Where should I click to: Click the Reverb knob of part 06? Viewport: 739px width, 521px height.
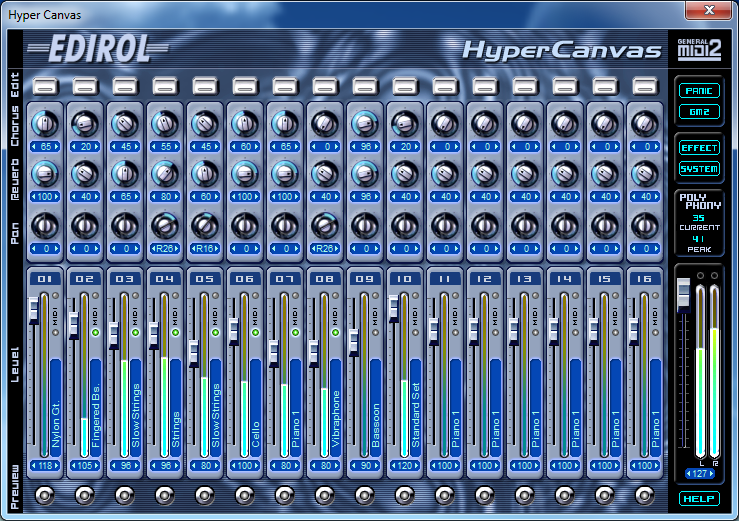[245, 174]
